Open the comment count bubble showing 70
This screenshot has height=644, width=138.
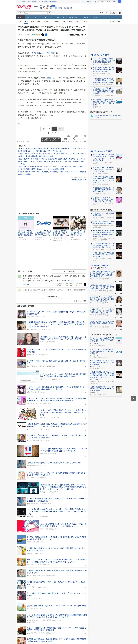33,35
